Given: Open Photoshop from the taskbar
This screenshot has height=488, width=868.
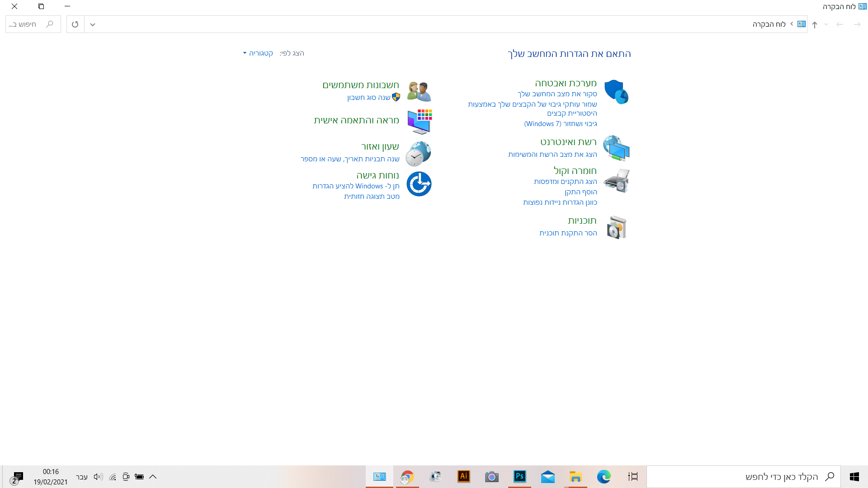Looking at the screenshot, I should tap(520, 476).
